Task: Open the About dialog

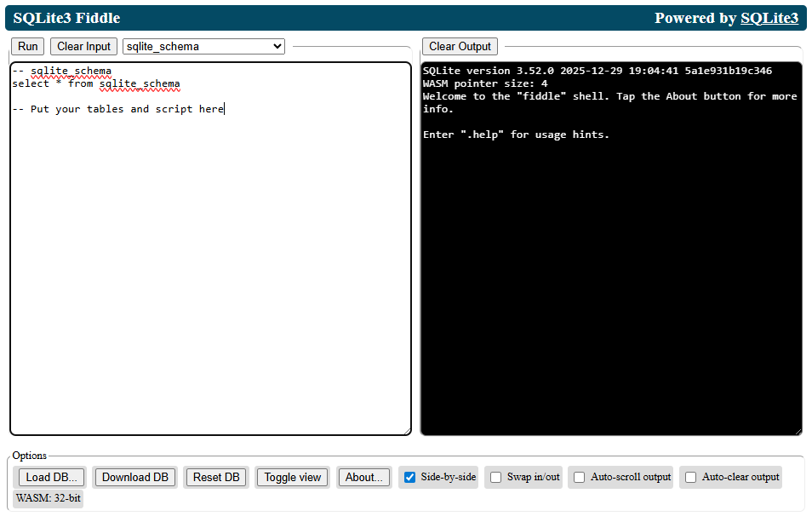Action: tap(363, 477)
